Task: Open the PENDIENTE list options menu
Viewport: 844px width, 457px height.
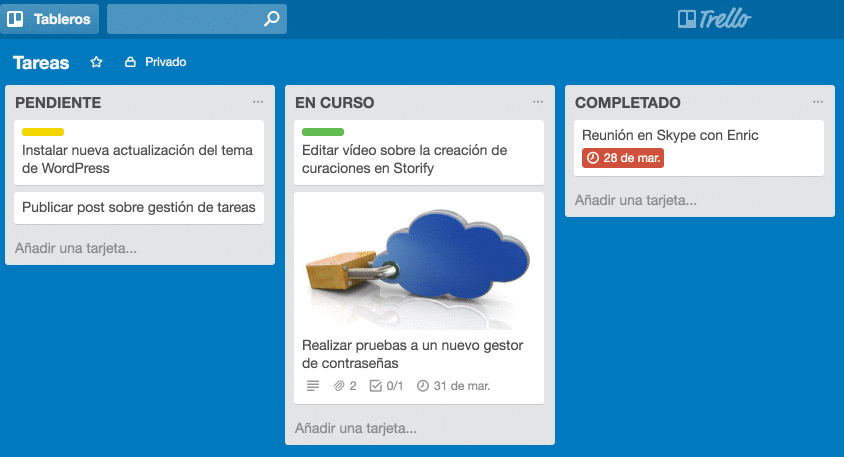Action: click(258, 102)
